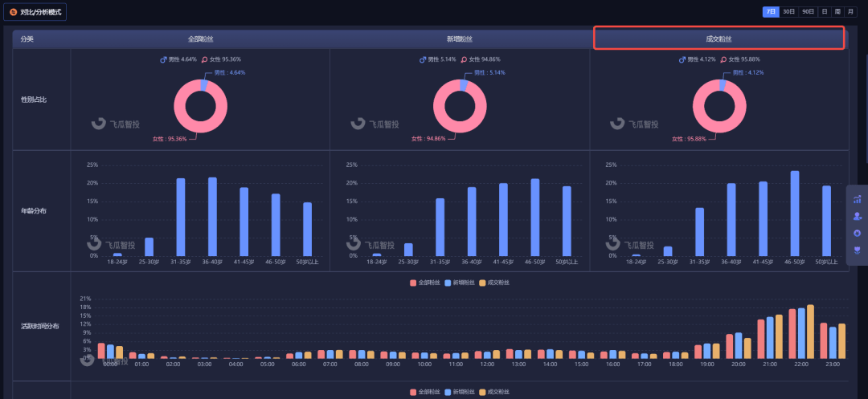Toggle the 女性 95.36% legend entry

point(222,59)
